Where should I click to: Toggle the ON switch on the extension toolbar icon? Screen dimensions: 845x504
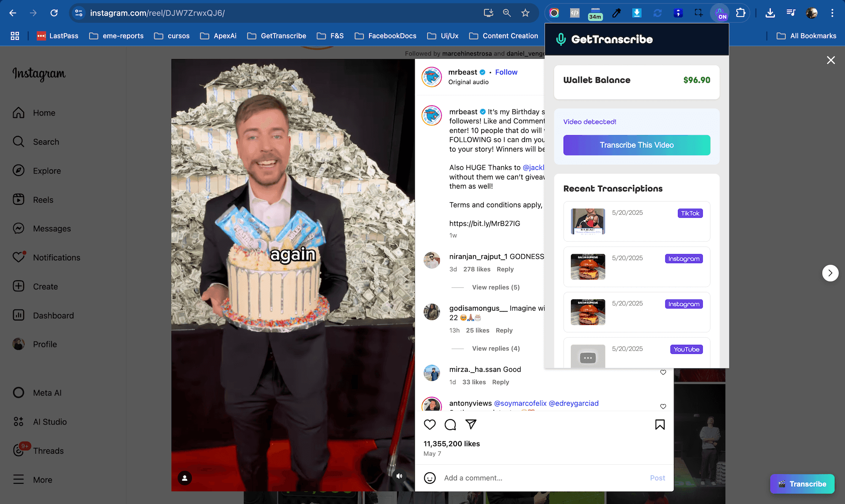pos(720,13)
